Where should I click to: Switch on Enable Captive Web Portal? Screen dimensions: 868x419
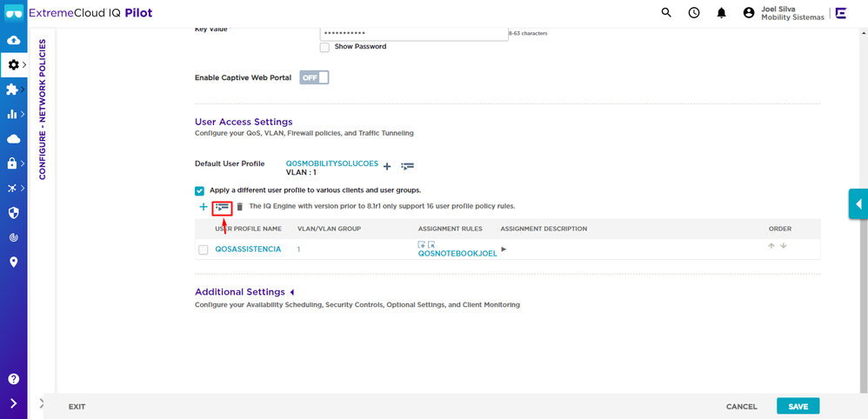pos(314,77)
